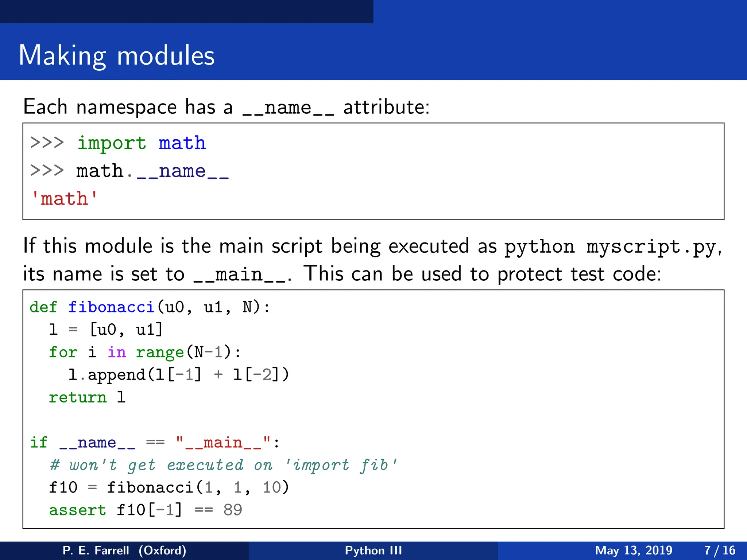Click the '7 / 16' page number

[720, 551]
